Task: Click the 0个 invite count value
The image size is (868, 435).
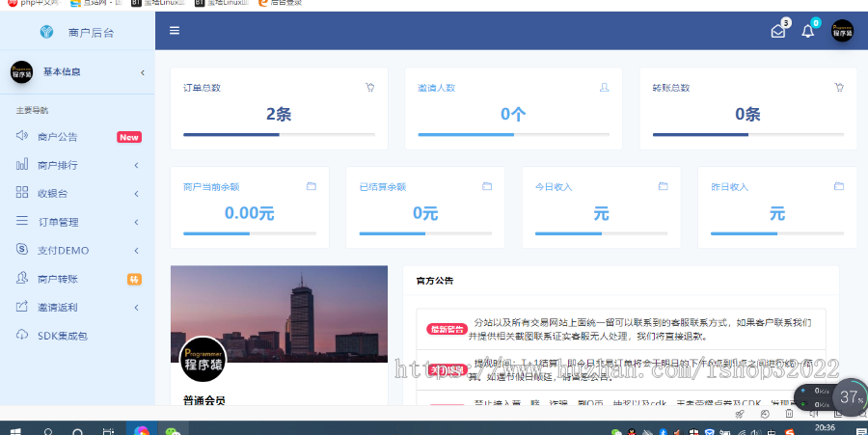Action: click(x=513, y=114)
